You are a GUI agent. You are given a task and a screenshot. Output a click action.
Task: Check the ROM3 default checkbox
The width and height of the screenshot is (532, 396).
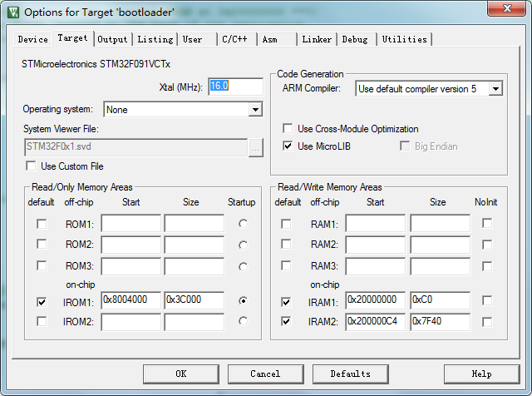[x=42, y=265]
